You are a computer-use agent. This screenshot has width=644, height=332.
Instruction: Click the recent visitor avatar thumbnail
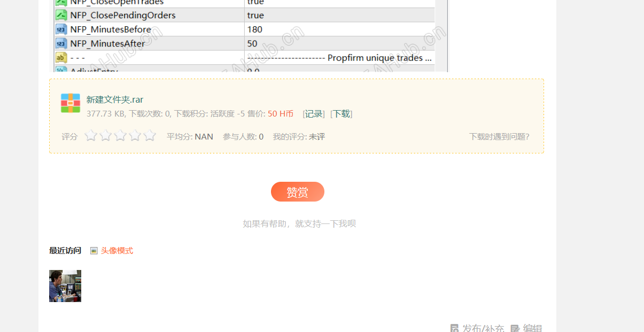coord(65,286)
